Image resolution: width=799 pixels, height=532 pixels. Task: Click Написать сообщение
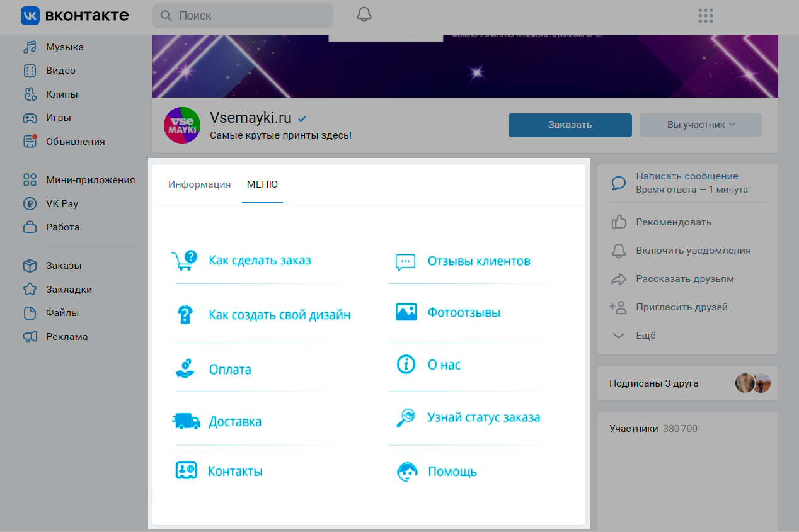click(x=687, y=176)
